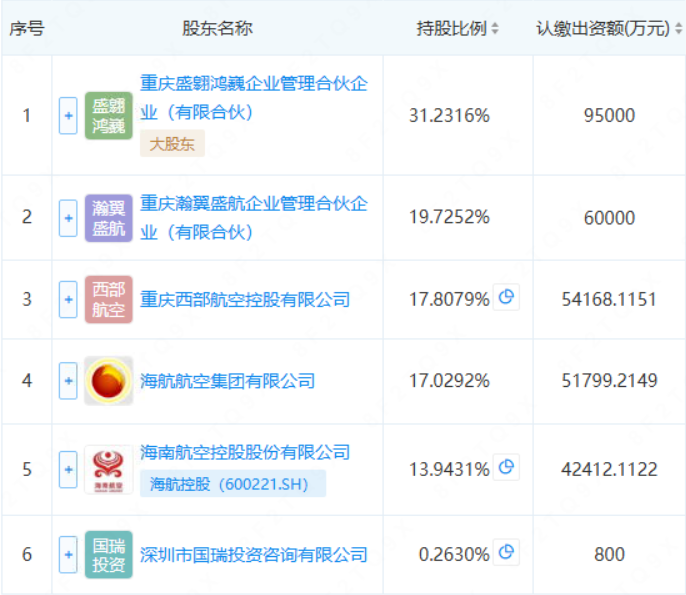Viewport: 686px width, 595px height.
Task: Click the 国瑞投资 teal logo icon
Action: click(x=108, y=554)
